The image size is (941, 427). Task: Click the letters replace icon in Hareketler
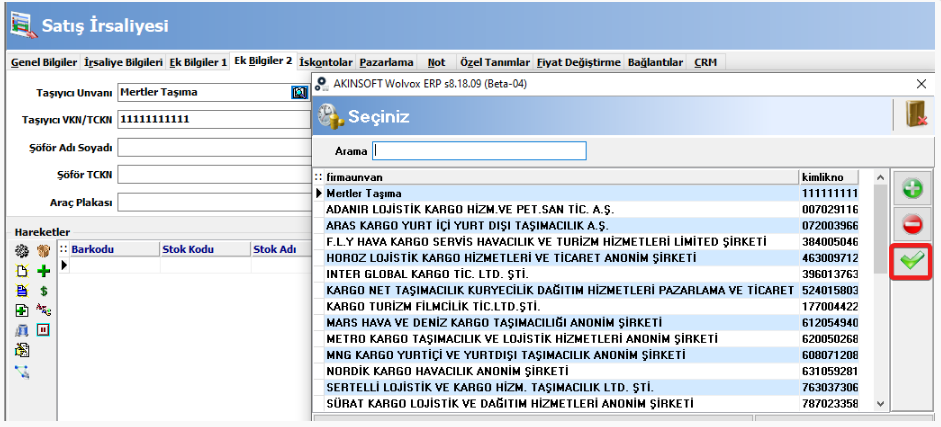pos(43,310)
